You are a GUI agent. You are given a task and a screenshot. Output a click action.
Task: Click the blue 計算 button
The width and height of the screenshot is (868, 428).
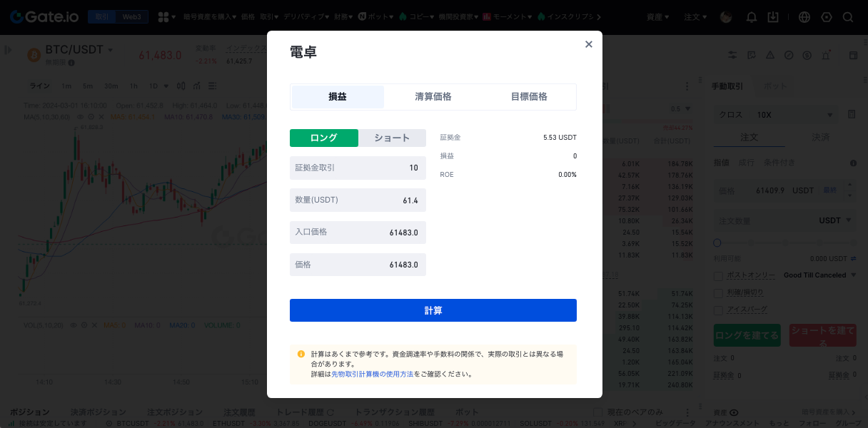(433, 310)
